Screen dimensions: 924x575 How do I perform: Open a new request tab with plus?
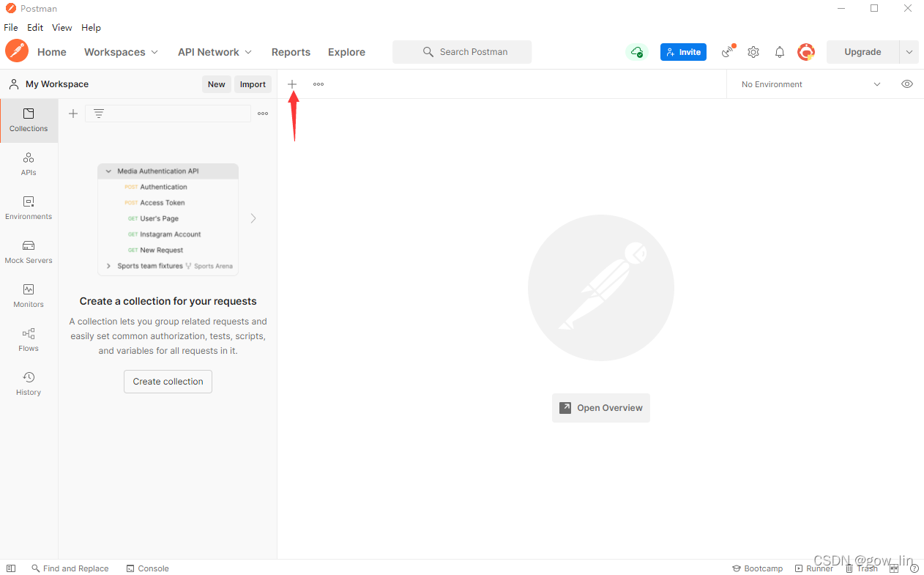pyautogui.click(x=292, y=84)
